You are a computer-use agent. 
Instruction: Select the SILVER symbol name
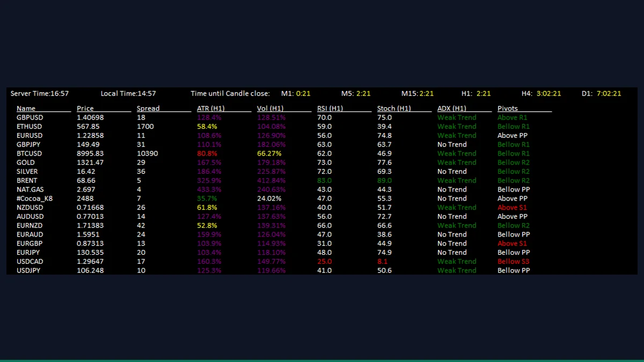[x=27, y=172]
